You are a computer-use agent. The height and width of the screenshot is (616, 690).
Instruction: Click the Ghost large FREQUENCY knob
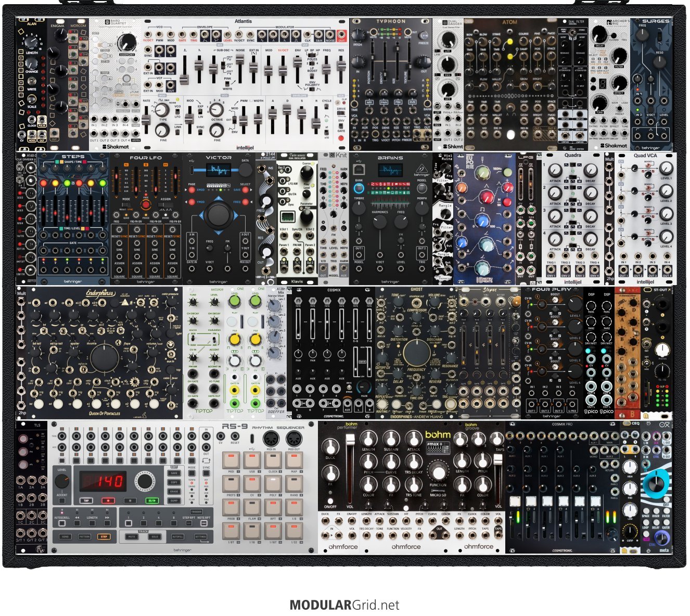point(416,353)
